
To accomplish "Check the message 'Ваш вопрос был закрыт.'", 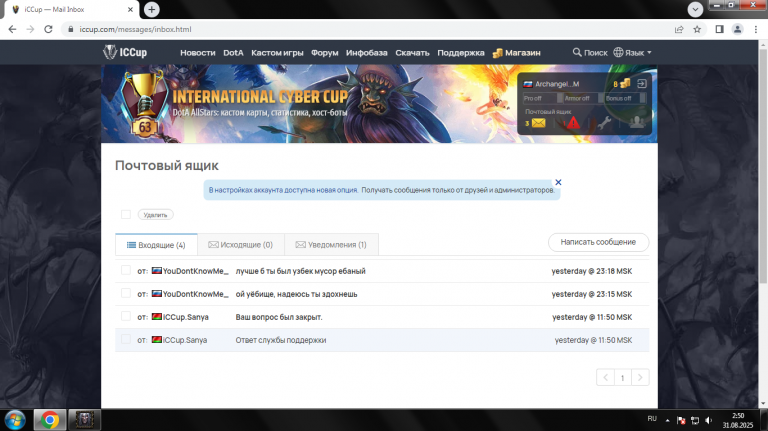I will tap(126, 316).
